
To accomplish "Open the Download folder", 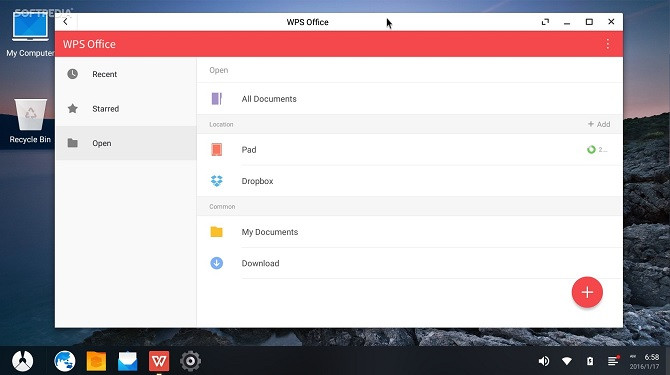I will click(409, 263).
